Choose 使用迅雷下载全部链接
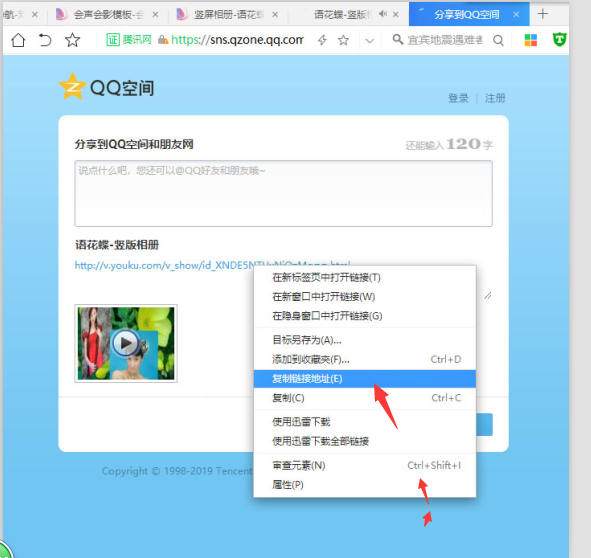Image resolution: width=591 pixels, height=558 pixels. click(x=364, y=441)
